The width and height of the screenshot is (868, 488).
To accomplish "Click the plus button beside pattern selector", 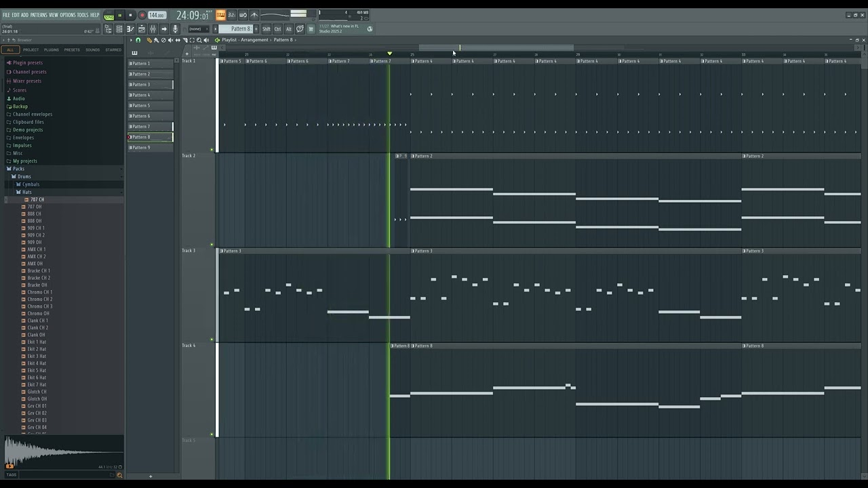I will click(x=256, y=28).
